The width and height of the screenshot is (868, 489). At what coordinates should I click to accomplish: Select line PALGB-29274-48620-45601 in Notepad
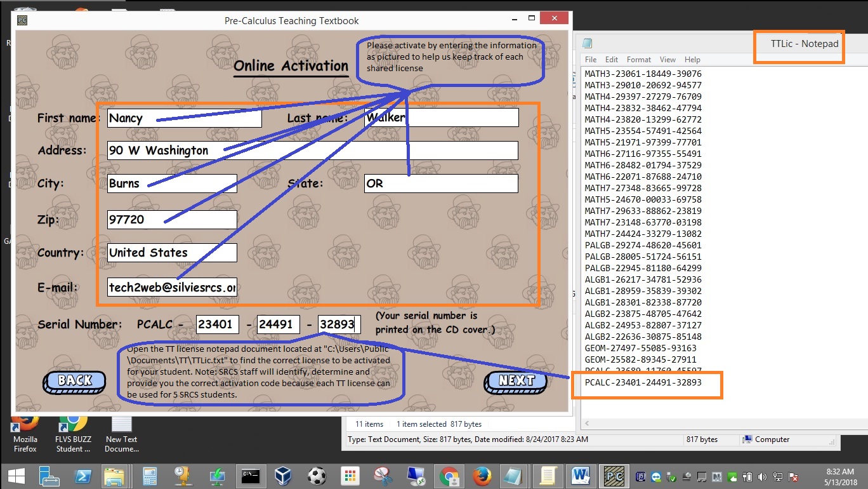(643, 245)
